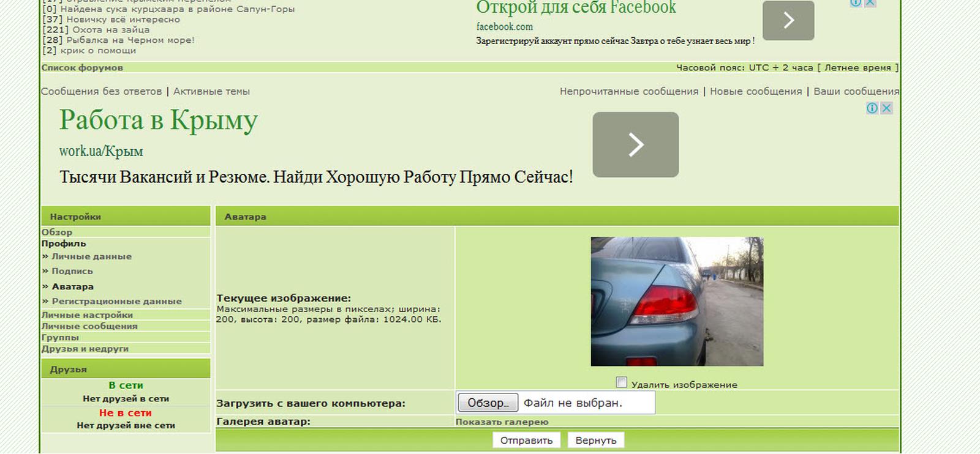
Task: Select Личные данные in profile menu
Action: (x=91, y=256)
